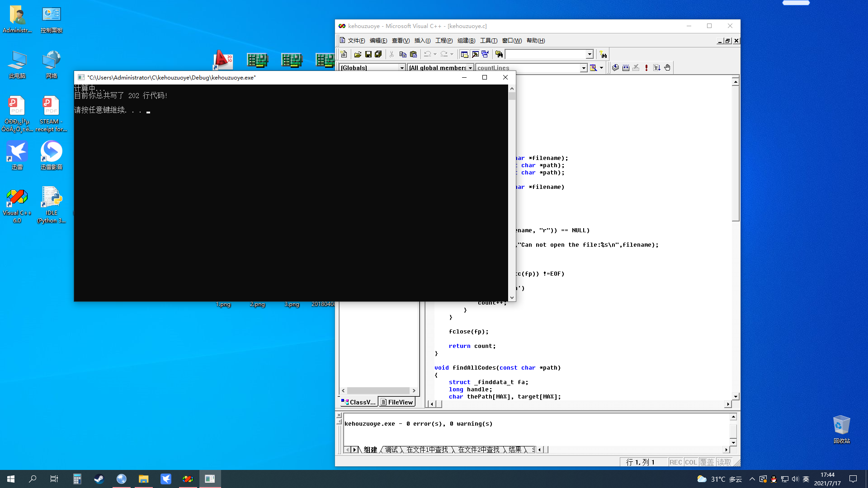Insert a breakpoint with the hand icon
The height and width of the screenshot is (488, 868).
tap(667, 68)
